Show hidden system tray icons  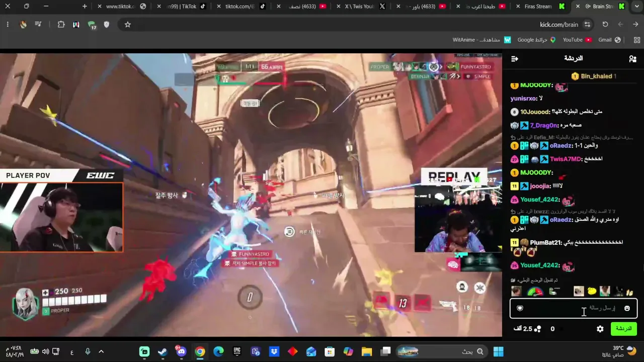(101, 351)
